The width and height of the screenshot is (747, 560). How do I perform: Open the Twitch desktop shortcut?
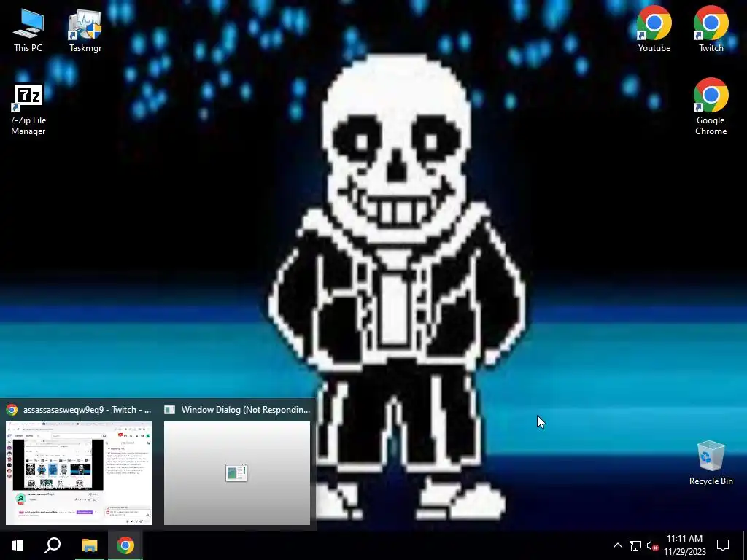coord(711,29)
